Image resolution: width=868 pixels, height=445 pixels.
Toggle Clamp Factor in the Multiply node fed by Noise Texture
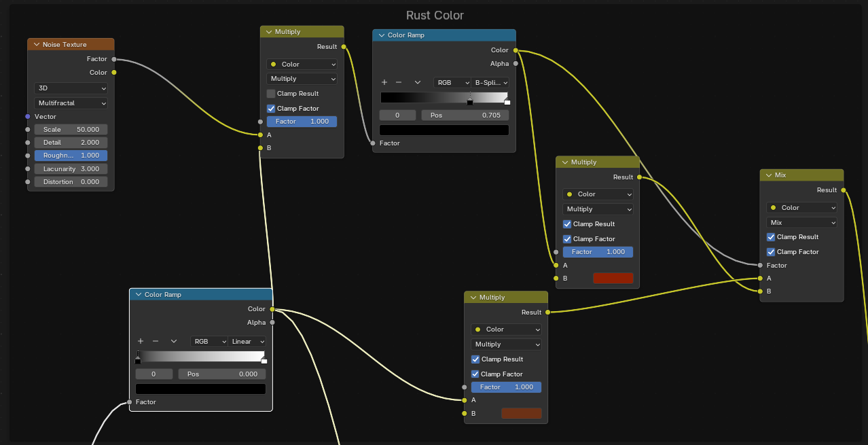pos(272,109)
